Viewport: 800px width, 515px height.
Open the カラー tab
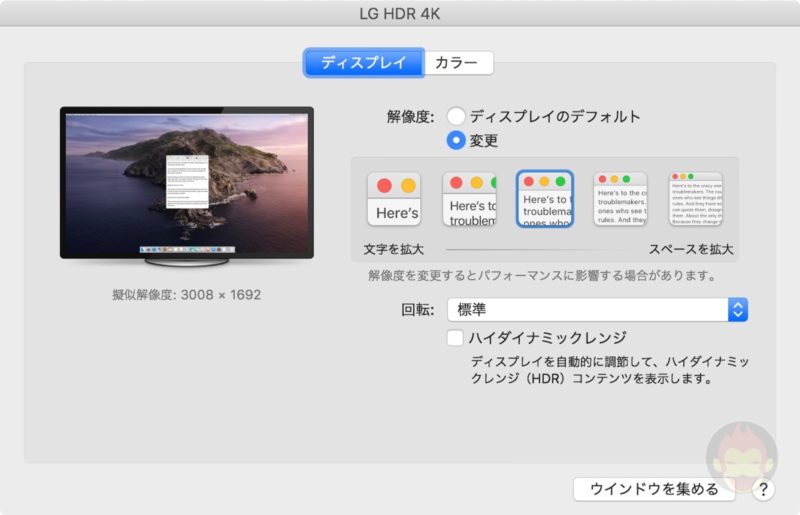(x=458, y=63)
